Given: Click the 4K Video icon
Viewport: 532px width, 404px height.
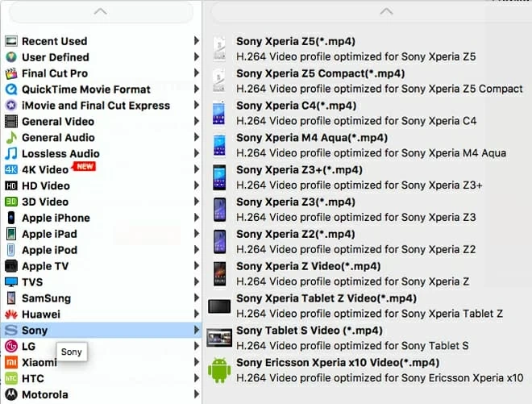Looking at the screenshot, I should click(11, 169).
